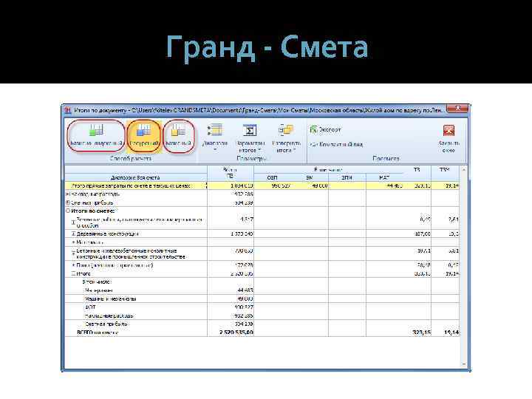Expand the Сметная прибыль row

[67, 202]
